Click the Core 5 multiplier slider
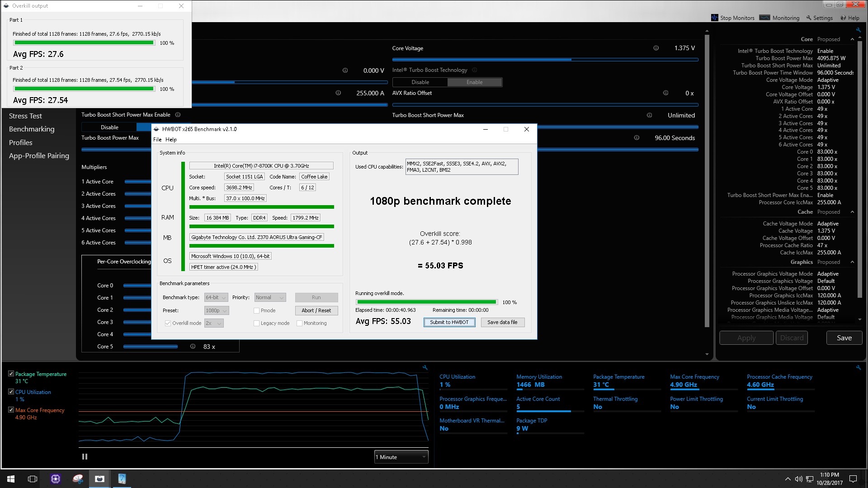 pyautogui.click(x=151, y=347)
